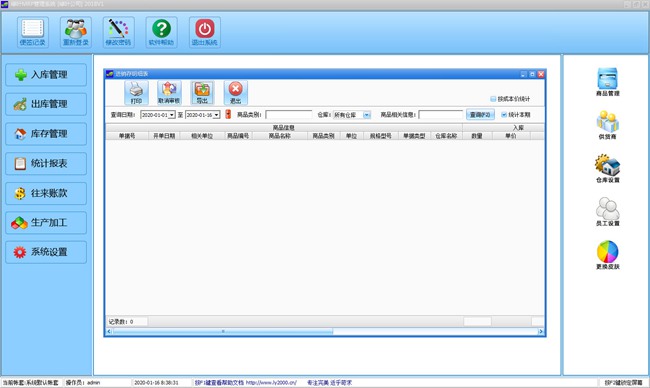Click the horizontal scrollbar thumb

[x=223, y=332]
